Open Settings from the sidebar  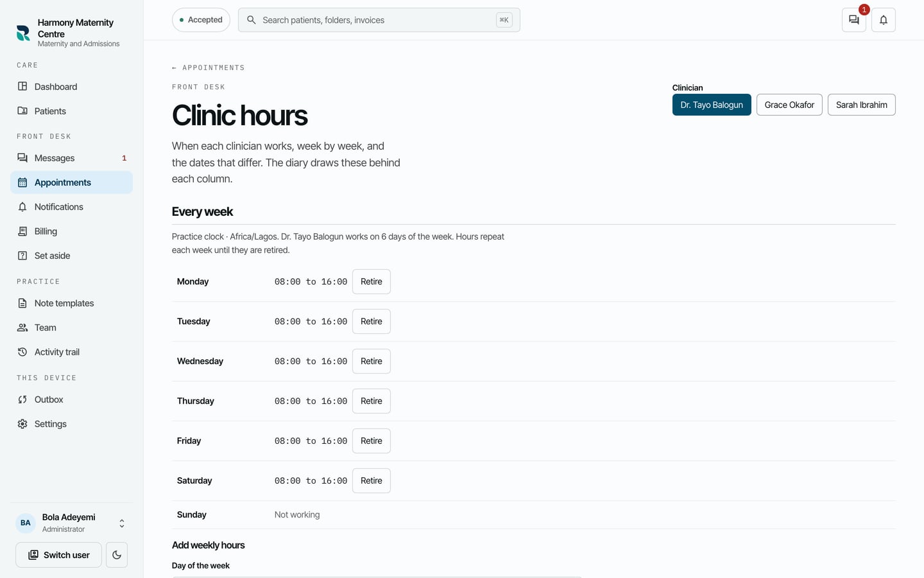[71, 424]
